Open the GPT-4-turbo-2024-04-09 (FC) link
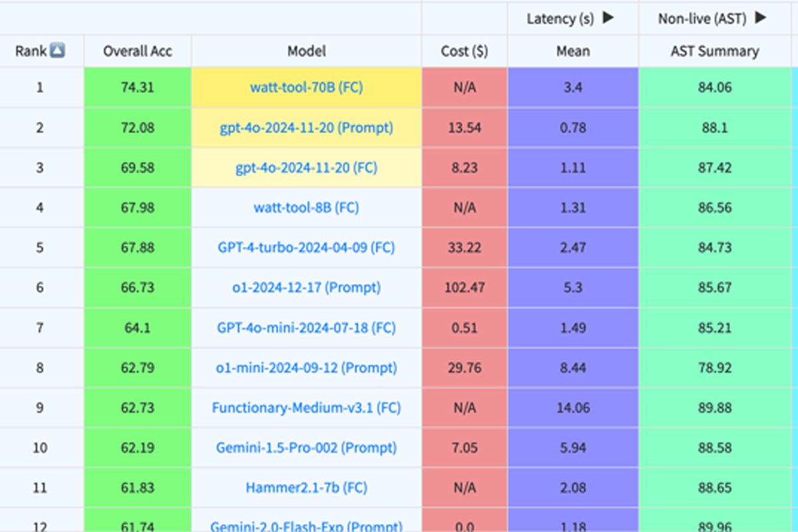The width and height of the screenshot is (798, 532). pyautogui.click(x=307, y=247)
